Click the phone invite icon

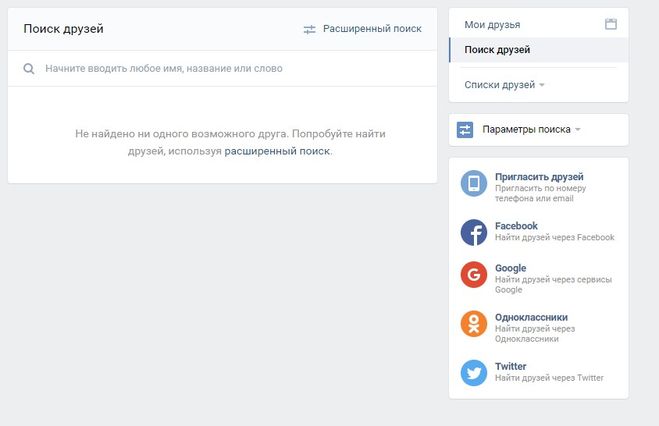tap(474, 183)
